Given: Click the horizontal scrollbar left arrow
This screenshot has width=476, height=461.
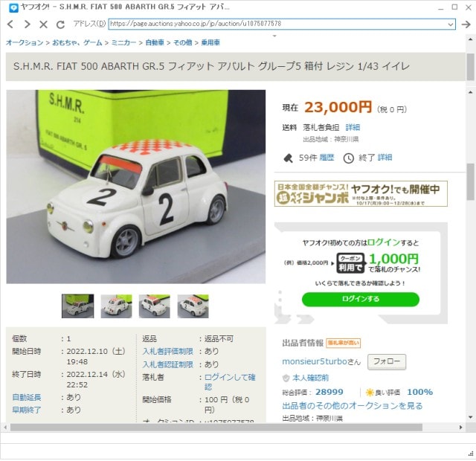Looking at the screenshot, I should click(5, 428).
